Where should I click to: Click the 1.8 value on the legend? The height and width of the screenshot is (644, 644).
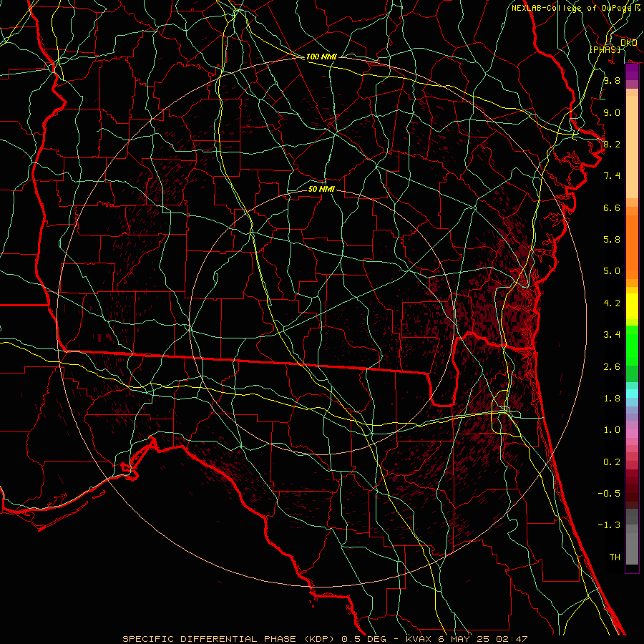pos(612,399)
